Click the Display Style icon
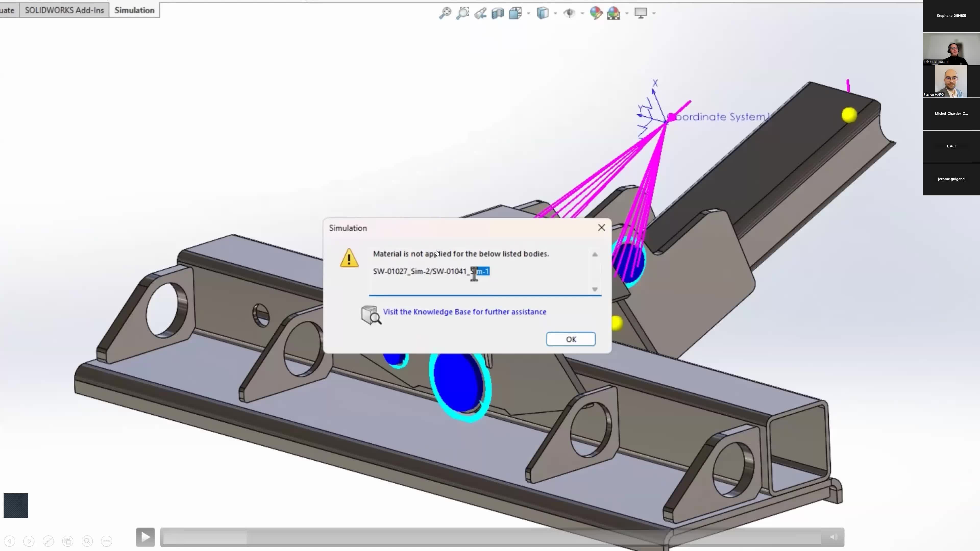 click(543, 13)
